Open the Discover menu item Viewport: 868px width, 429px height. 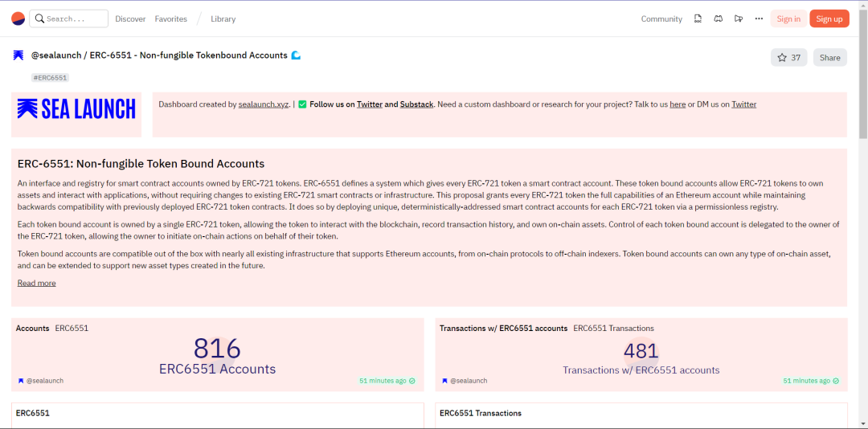(x=130, y=18)
